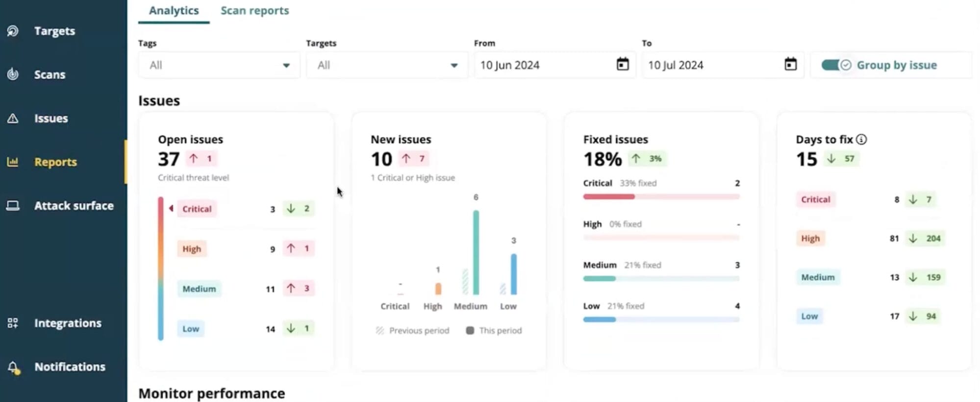
Task: Open the From date calendar picker icon
Action: [x=622, y=64]
